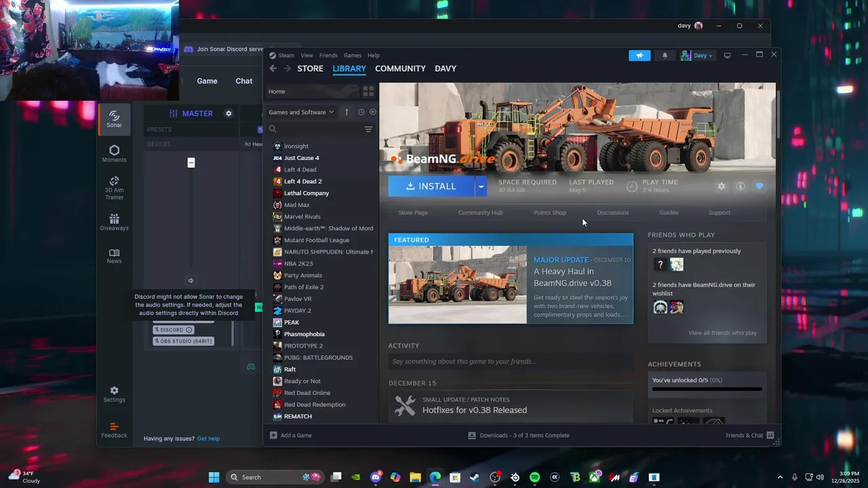The height and width of the screenshot is (488, 868).
Task: Click the Steam back navigation arrow
Action: [273, 68]
